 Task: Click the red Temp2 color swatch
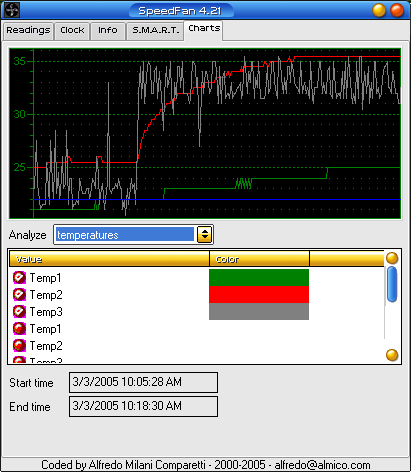click(x=259, y=295)
